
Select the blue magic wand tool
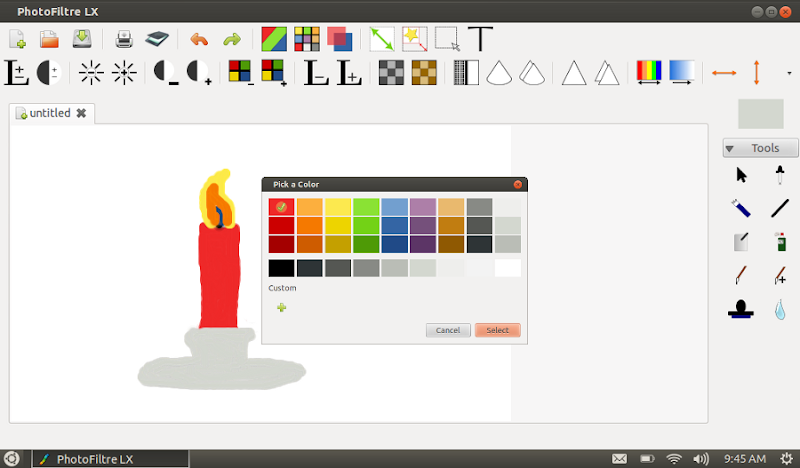point(741,208)
